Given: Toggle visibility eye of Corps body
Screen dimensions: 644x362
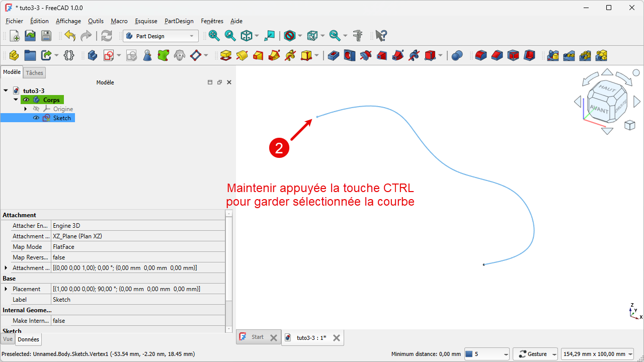Looking at the screenshot, I should coord(26,100).
